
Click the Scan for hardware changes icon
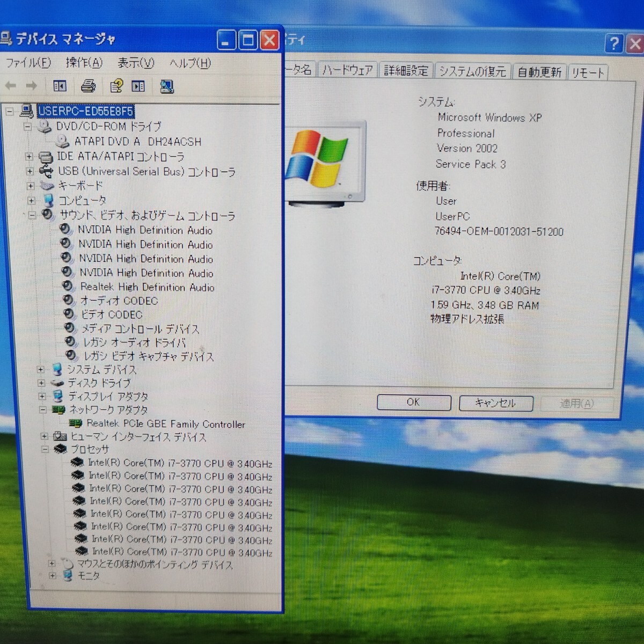167,86
